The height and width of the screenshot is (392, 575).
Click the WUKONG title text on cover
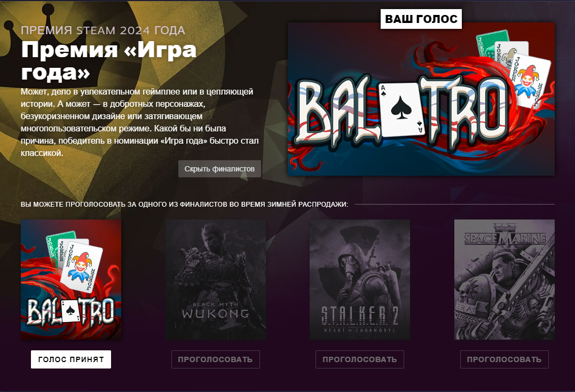coord(216,313)
